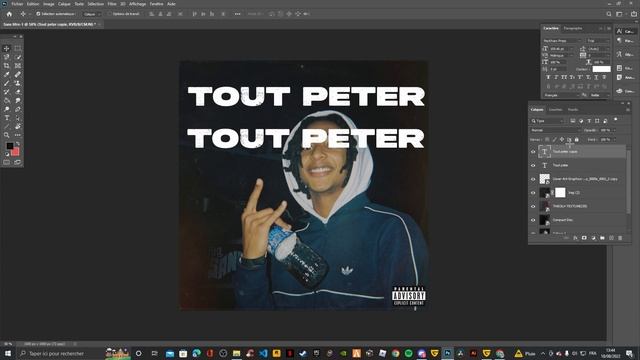Viewport: 640px width, 360px height.
Task: Hide the Compact Disc layer
Action: click(x=533, y=220)
